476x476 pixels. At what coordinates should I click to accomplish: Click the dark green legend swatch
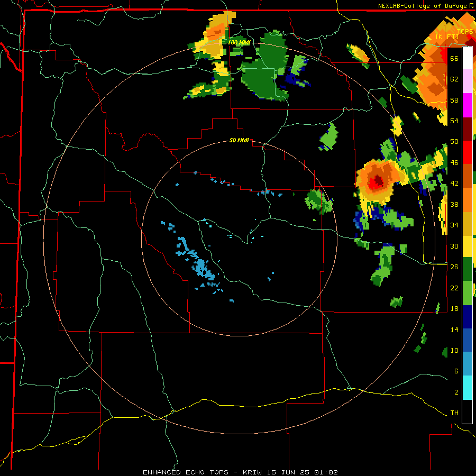coord(467,270)
